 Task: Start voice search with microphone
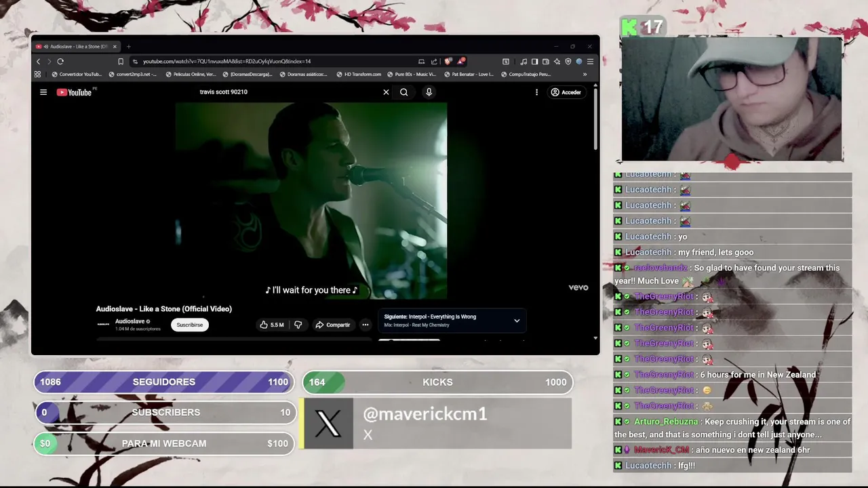429,92
